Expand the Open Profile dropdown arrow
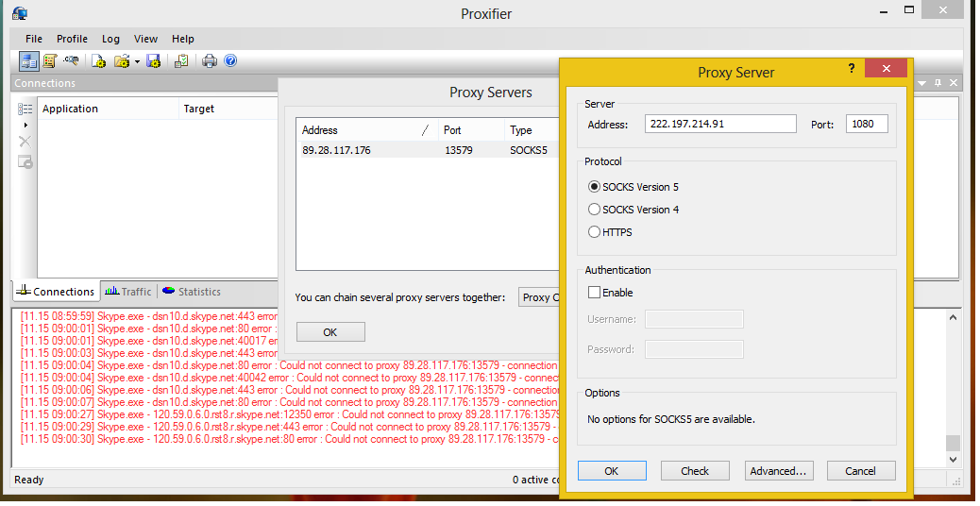Screen dimensions: 980x506 (137, 61)
